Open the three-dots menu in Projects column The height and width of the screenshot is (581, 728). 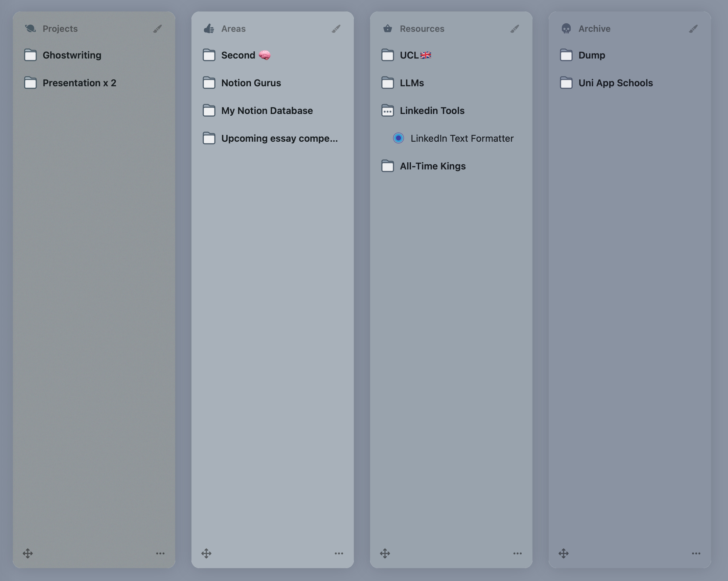(160, 553)
